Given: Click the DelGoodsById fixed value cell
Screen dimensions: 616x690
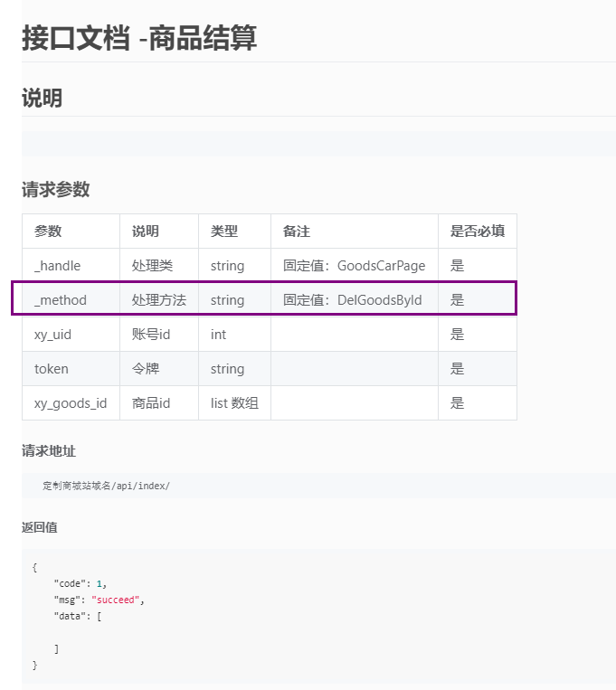Looking at the screenshot, I should click(x=352, y=300).
